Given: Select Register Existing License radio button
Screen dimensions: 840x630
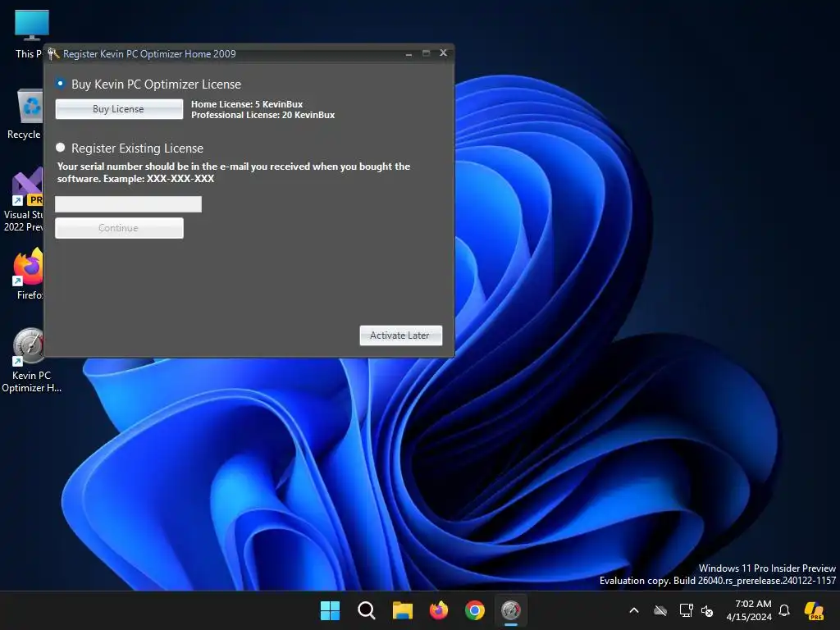Looking at the screenshot, I should (x=60, y=148).
